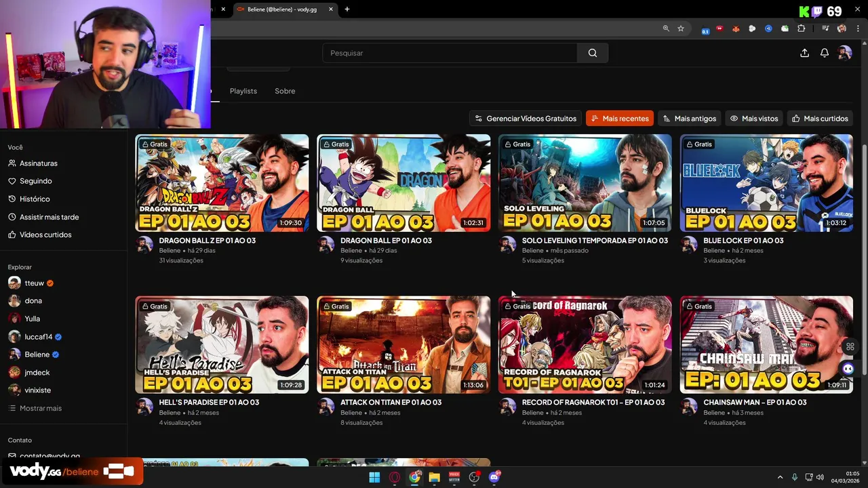Open a new browser tab
The width and height of the screenshot is (868, 488).
click(x=347, y=9)
